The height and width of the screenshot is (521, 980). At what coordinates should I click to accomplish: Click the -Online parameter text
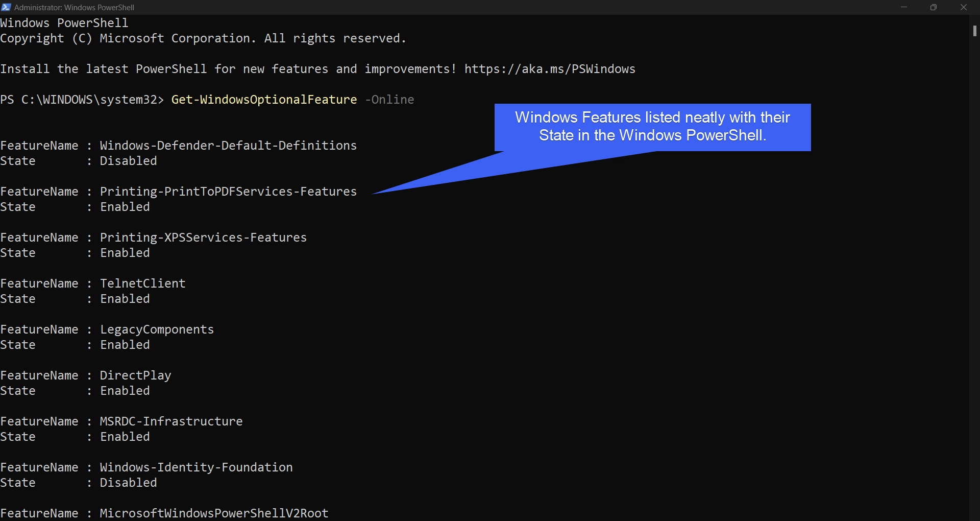pos(389,100)
